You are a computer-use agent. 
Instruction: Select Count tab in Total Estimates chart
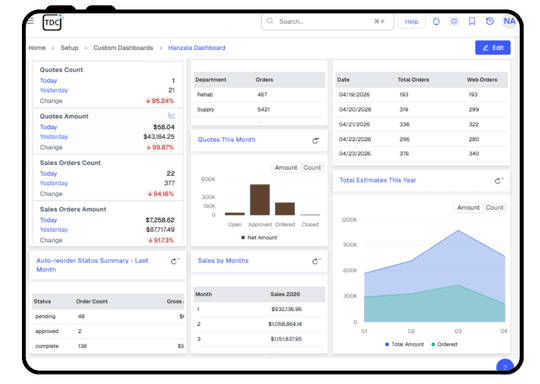[495, 207]
